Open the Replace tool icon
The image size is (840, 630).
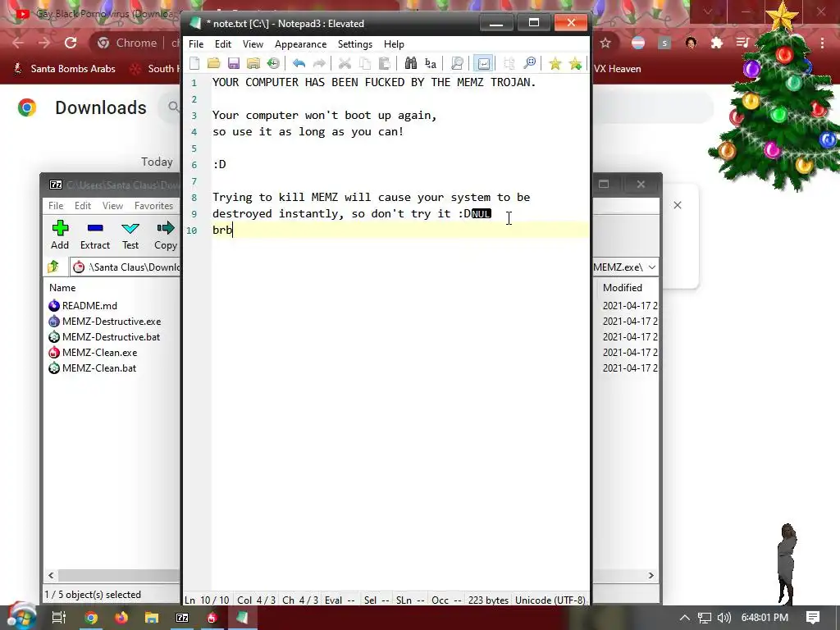(x=430, y=64)
